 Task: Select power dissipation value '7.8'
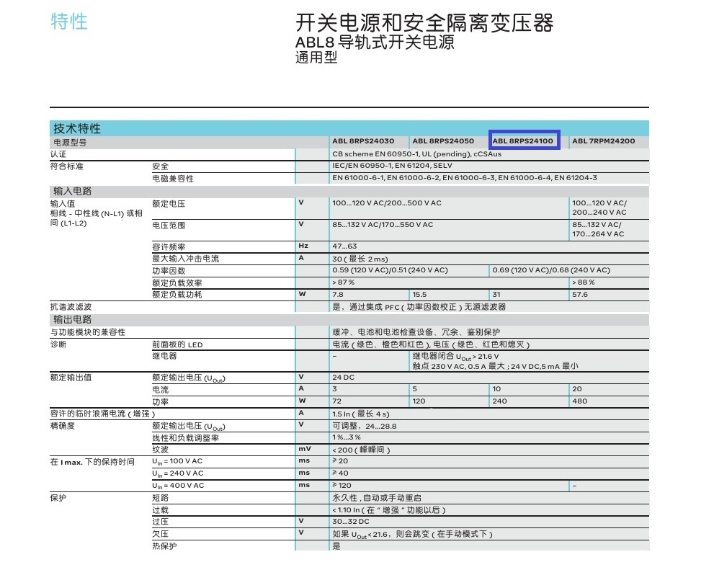337,295
